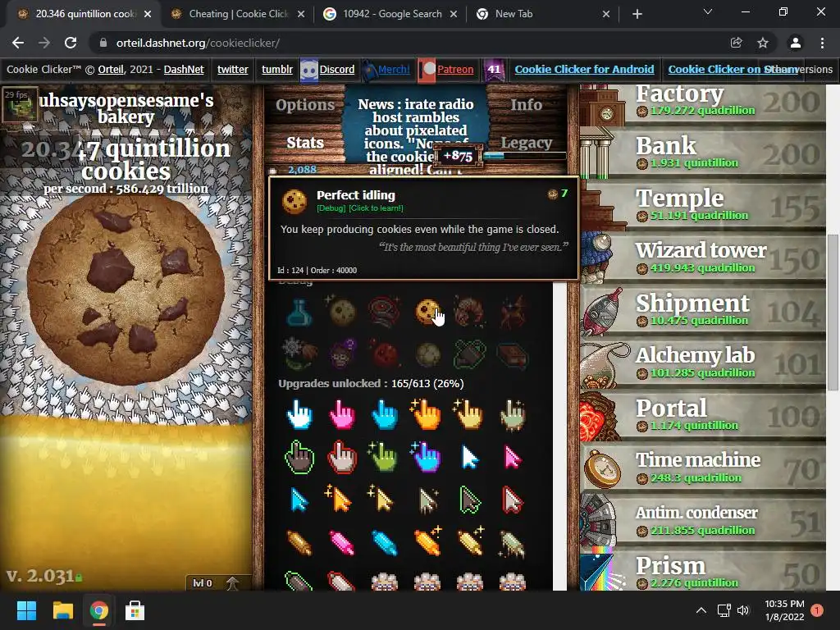Open Microsoft Store from the taskbar
Image resolution: width=840 pixels, height=630 pixels.
pyautogui.click(x=135, y=610)
